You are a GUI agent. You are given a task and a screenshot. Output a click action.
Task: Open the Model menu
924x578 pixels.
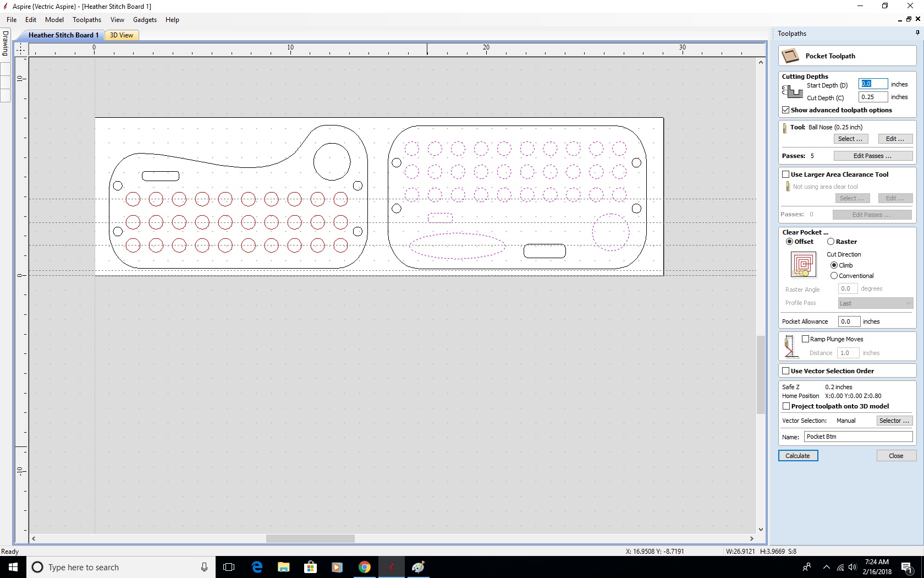[54, 20]
